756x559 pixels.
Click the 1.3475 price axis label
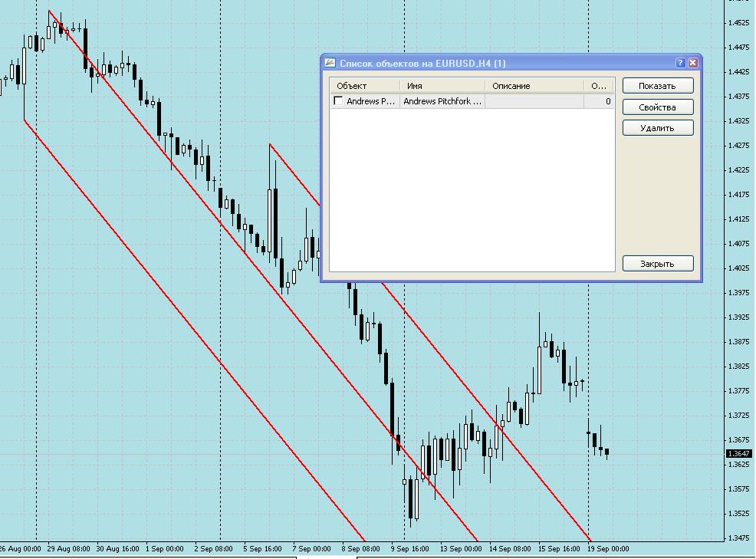738,538
